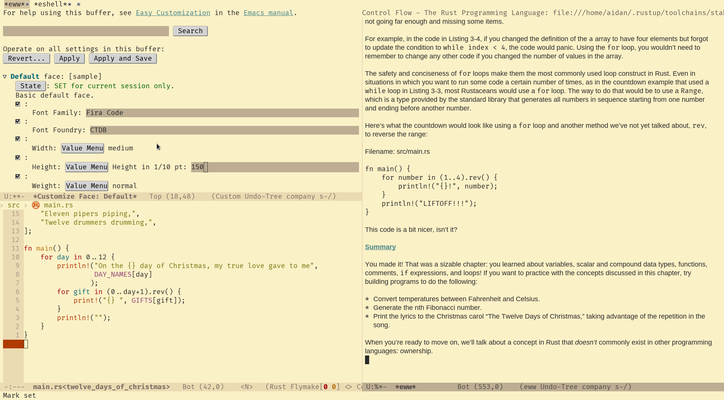Click the Default face name label
Screen dimensions: 724x400
24,76
